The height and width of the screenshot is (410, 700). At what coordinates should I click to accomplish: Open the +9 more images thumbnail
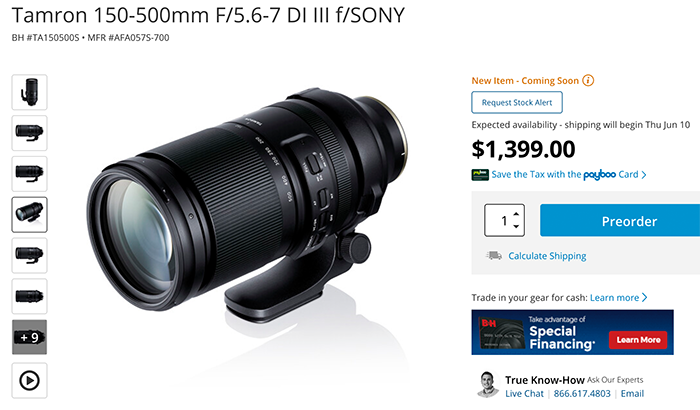29,337
